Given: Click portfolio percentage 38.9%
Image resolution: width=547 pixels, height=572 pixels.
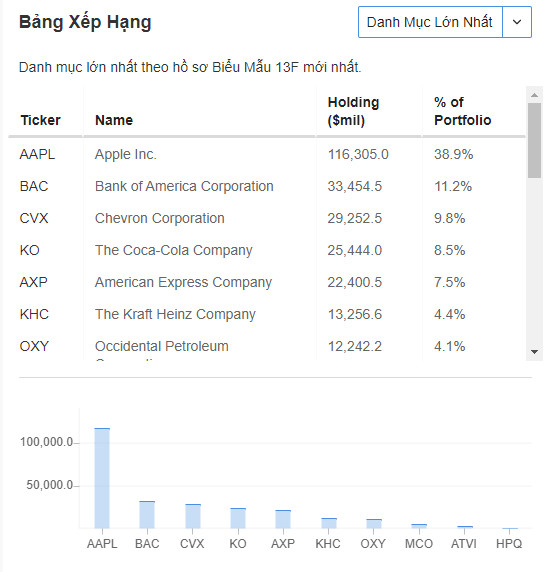Looking at the screenshot, I should click(454, 154).
